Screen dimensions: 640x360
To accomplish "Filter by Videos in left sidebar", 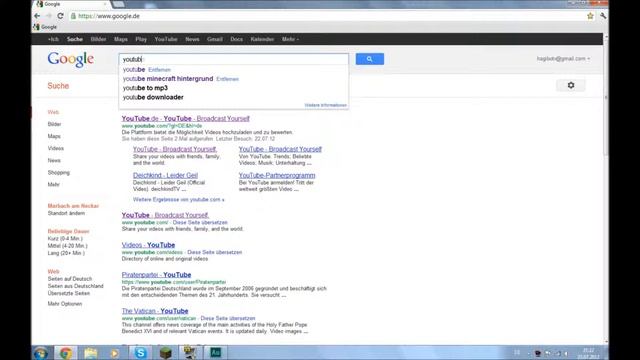I will tap(56, 148).
